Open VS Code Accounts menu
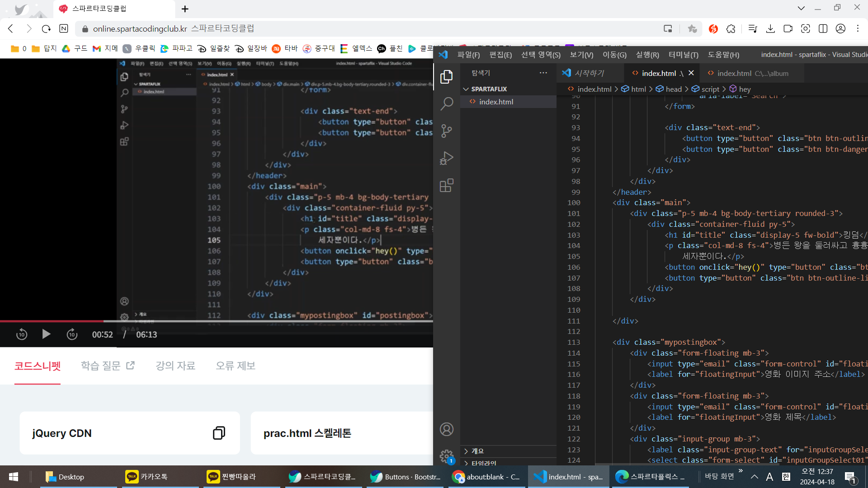Image resolution: width=868 pixels, height=488 pixels. point(446,429)
